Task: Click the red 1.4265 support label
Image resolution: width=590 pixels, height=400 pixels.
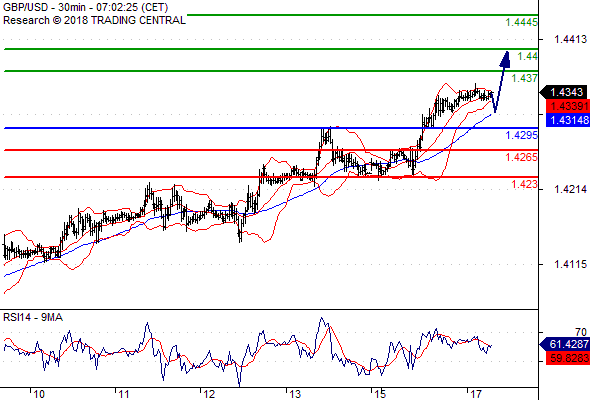Action: click(522, 157)
